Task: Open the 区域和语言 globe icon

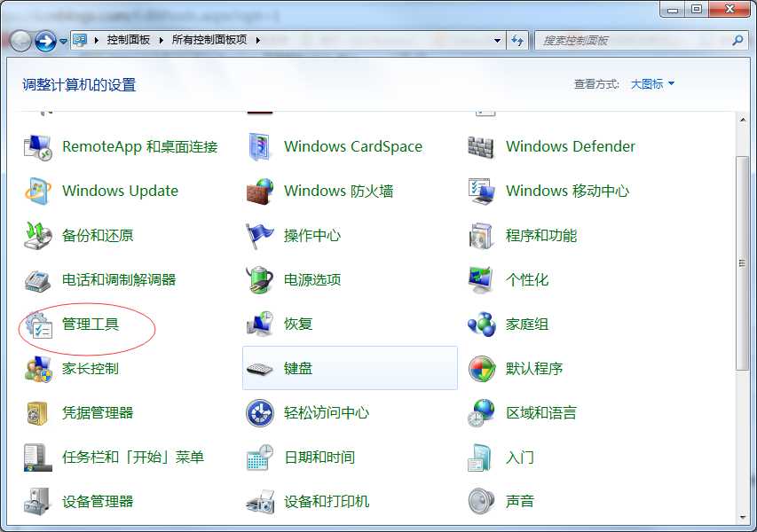Action: tap(481, 413)
